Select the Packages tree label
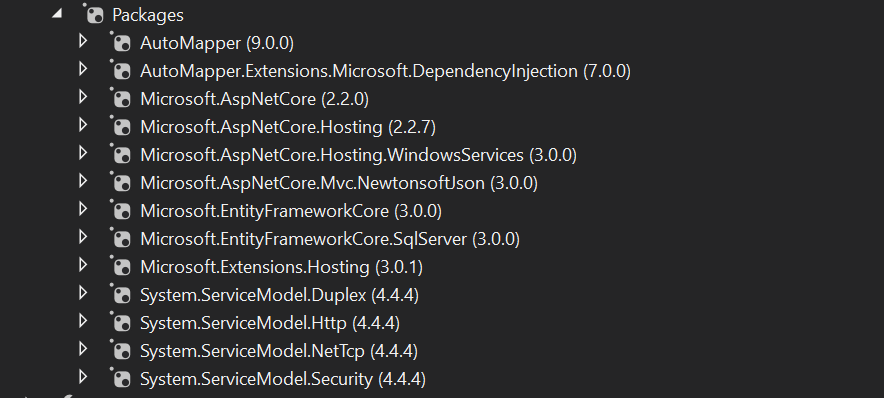Screen dimensions: 884x398 148,15
